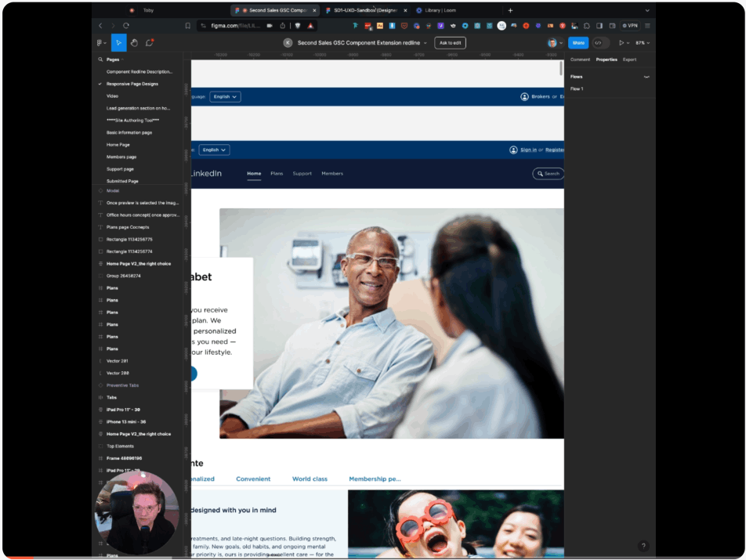Open the 87% zoom level dropdown

pyautogui.click(x=642, y=43)
